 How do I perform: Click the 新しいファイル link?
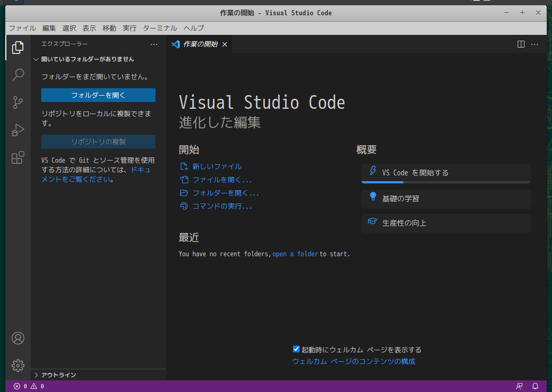(217, 166)
